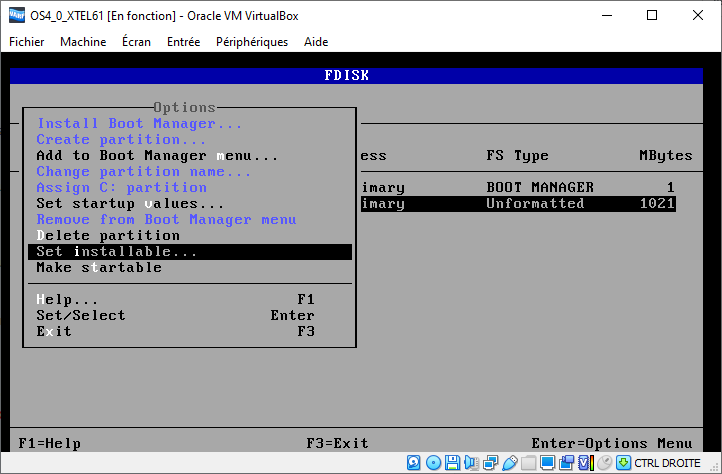
Task: Click the optical disc indicator in status bar
Action: 433,463
